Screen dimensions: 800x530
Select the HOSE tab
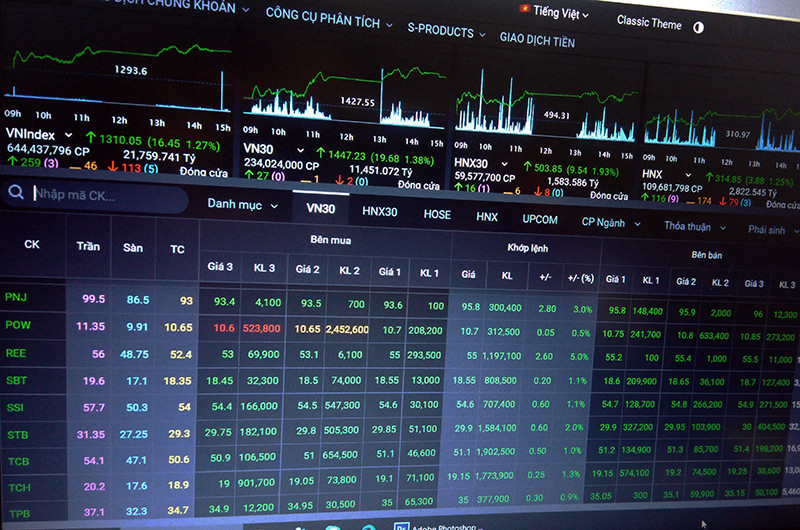437,214
